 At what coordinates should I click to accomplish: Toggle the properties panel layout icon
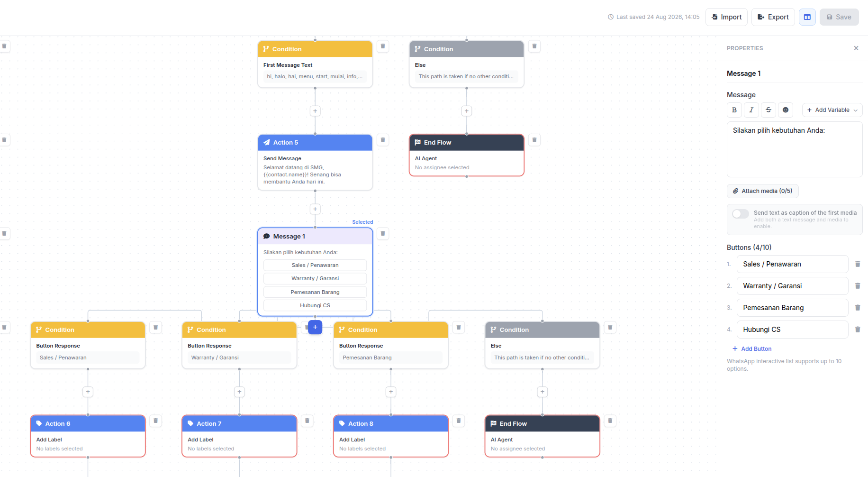tap(807, 17)
